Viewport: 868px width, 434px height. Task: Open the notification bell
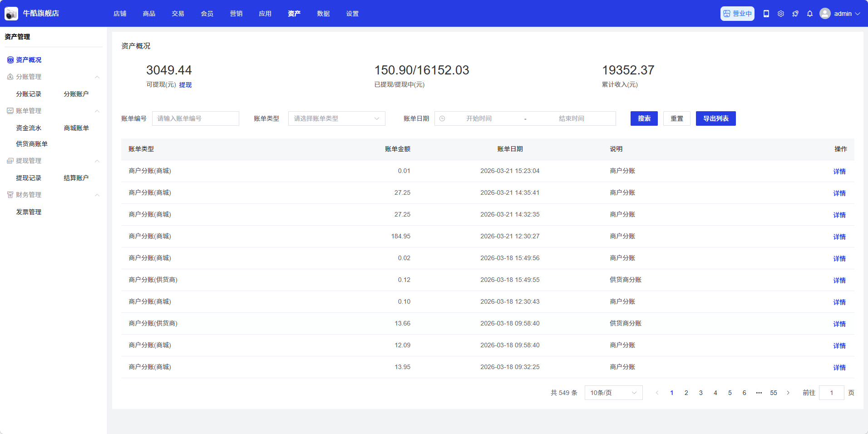(810, 14)
